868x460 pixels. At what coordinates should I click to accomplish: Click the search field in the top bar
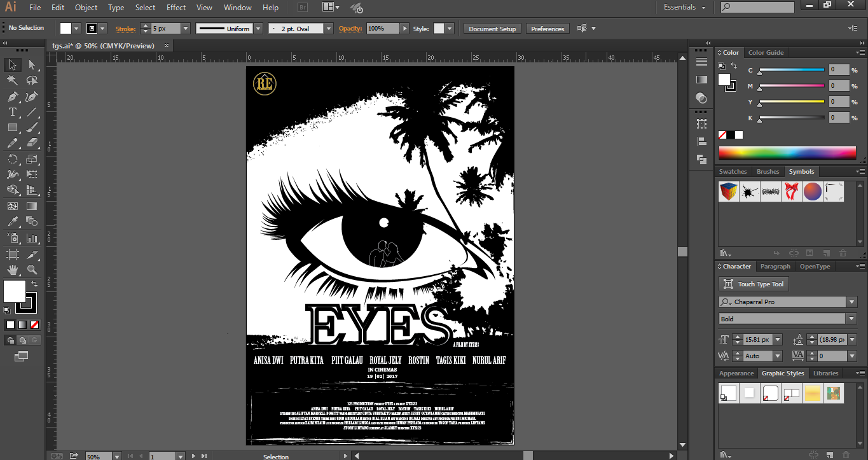coord(757,7)
